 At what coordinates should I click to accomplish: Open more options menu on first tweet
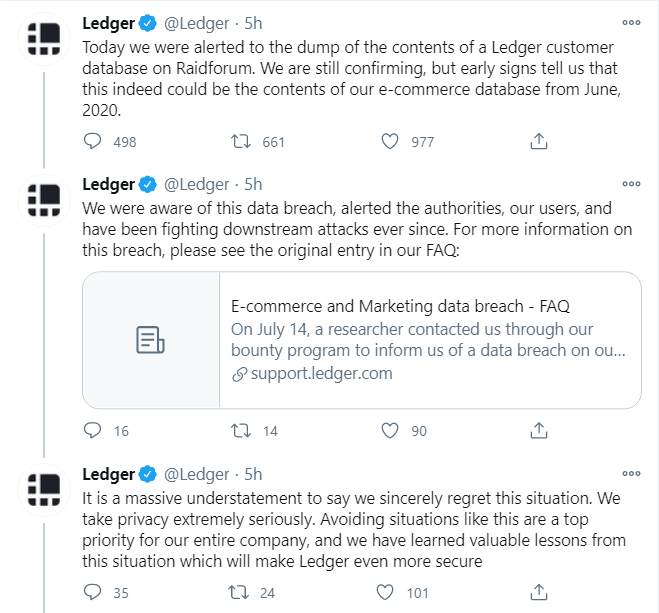[631, 23]
